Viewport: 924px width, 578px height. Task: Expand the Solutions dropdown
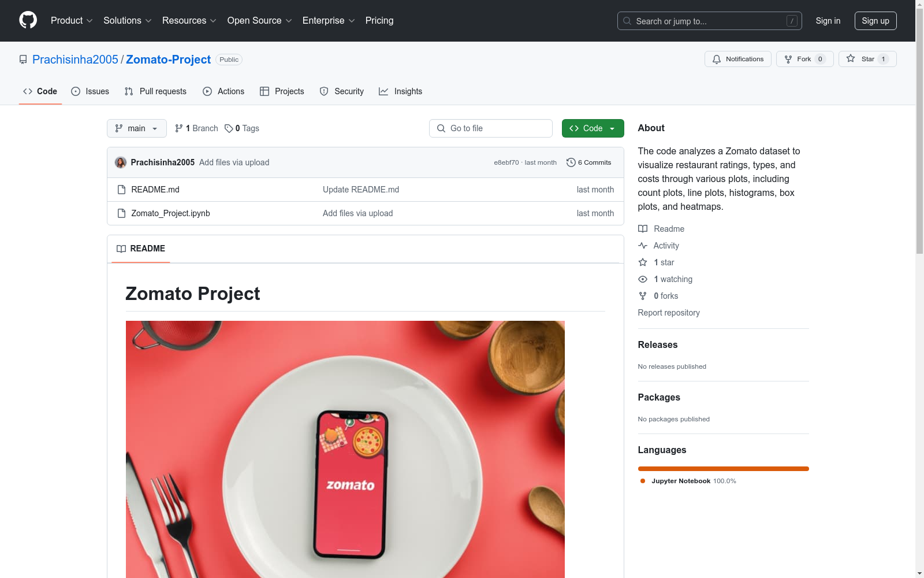(x=127, y=20)
